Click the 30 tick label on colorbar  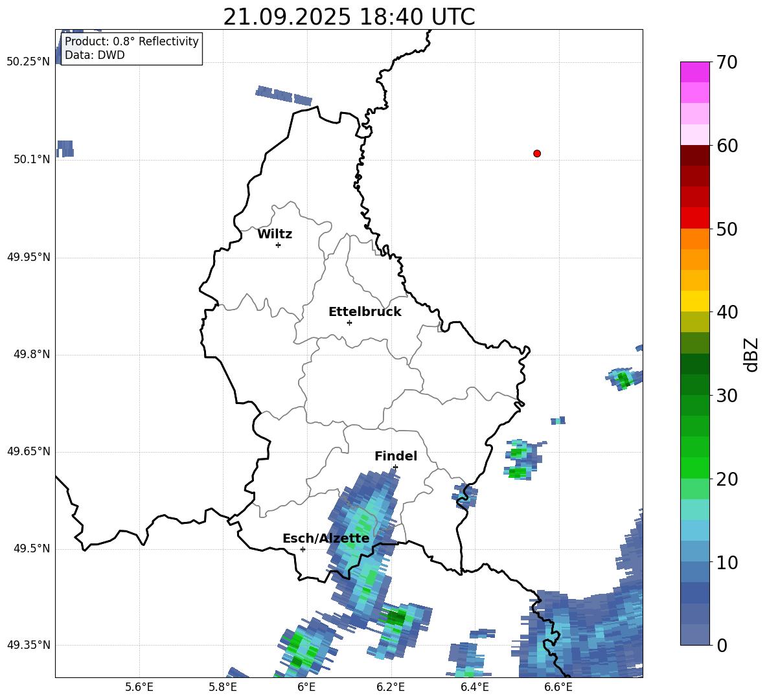click(727, 396)
